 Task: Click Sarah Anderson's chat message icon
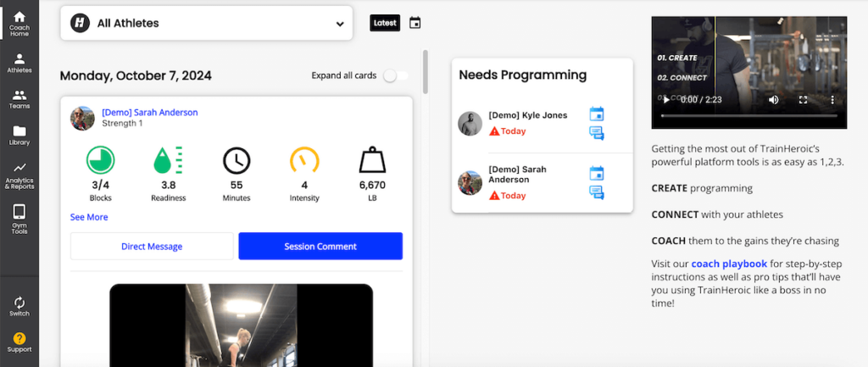click(596, 192)
